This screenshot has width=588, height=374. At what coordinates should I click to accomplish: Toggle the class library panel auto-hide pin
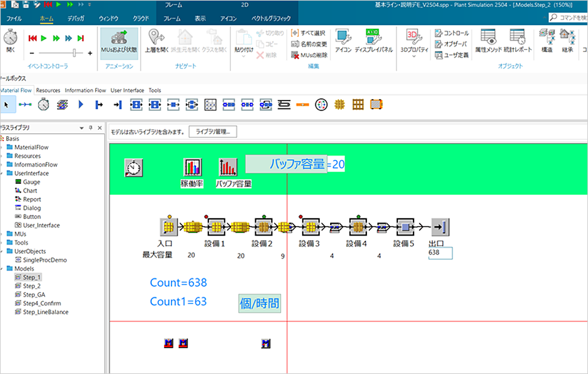pyautogui.click(x=91, y=128)
